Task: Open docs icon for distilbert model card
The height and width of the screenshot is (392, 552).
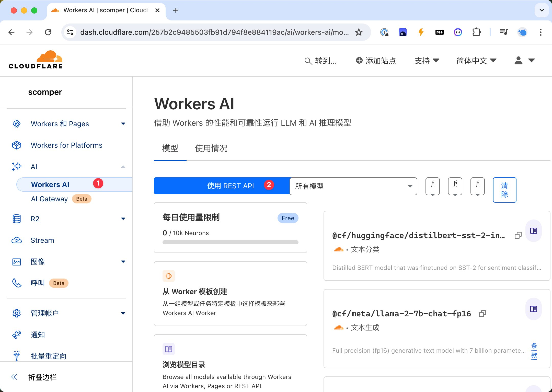Action: click(x=533, y=231)
